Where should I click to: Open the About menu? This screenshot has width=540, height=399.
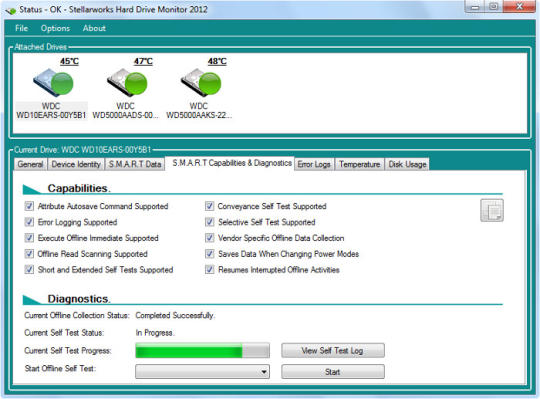[94, 28]
